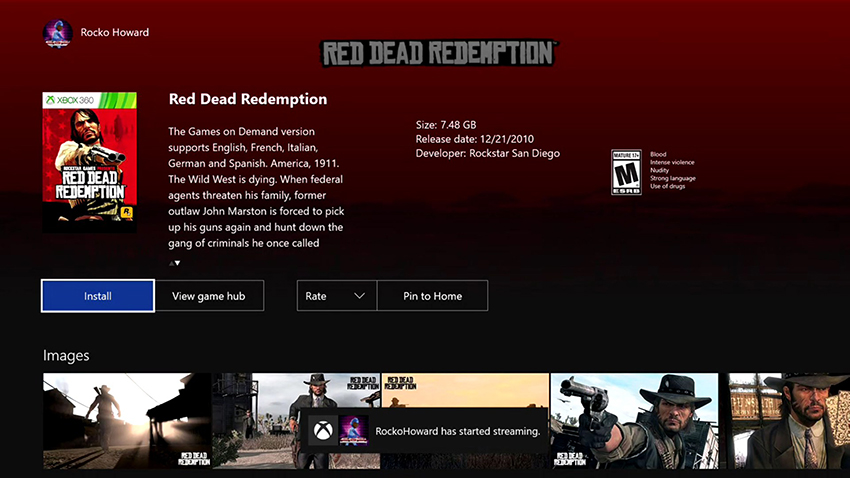Click the chevron arrow beside Rate

[360, 296]
